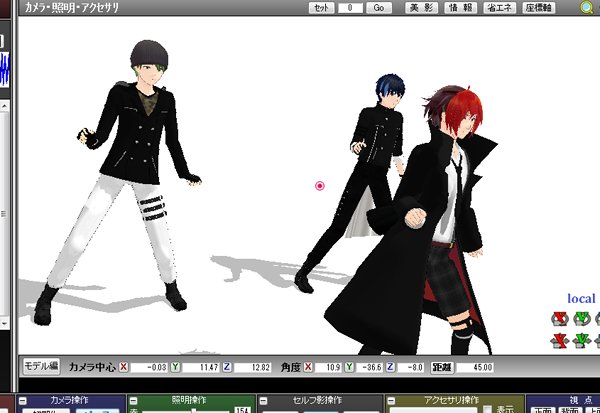The image size is (600, 413).
Task: Click angle X field showing 10.9
Action: point(328,367)
